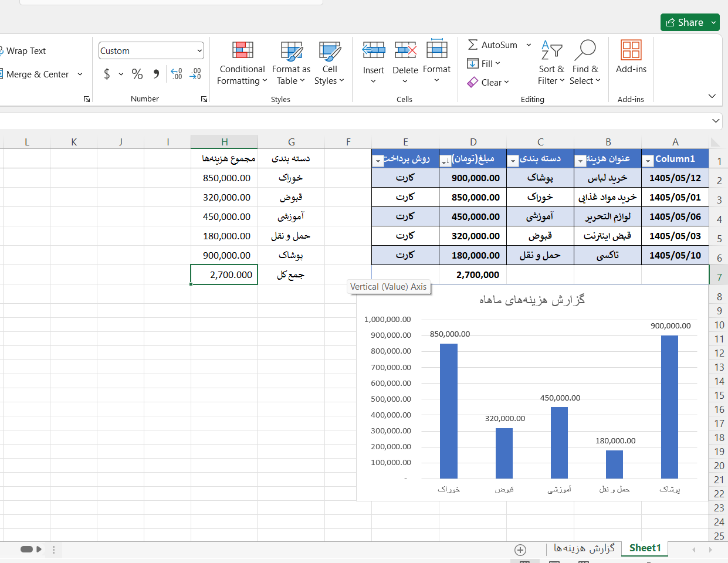Screen dimensions: 728x563
Task: Open filter dropdown for عنوان هزینه
Action: [581, 161]
